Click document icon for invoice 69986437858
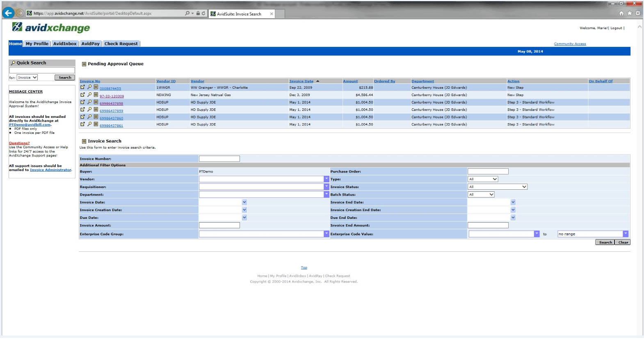 coord(96,102)
